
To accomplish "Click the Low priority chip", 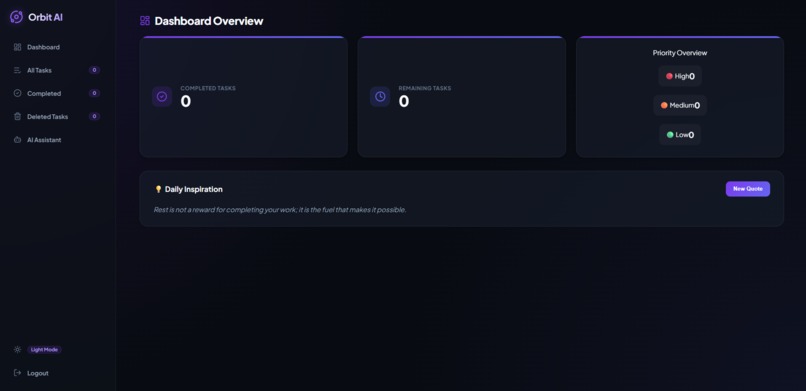I will pos(680,135).
